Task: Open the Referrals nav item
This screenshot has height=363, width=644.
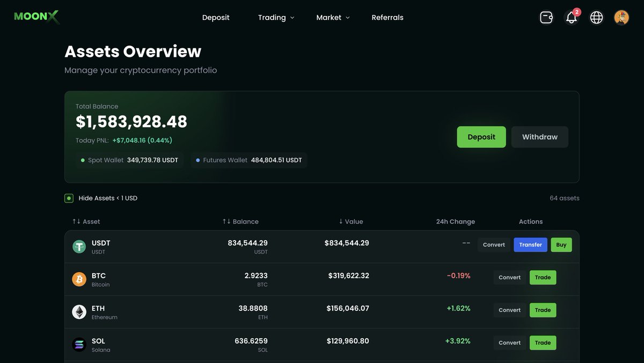Action: [387, 17]
